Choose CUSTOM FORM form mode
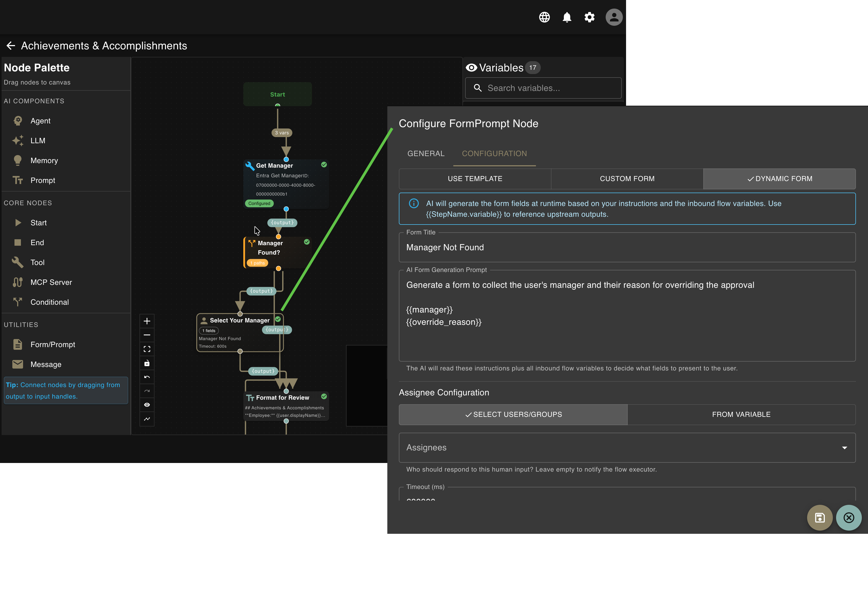Screen dimensions: 868x603 point(627,178)
